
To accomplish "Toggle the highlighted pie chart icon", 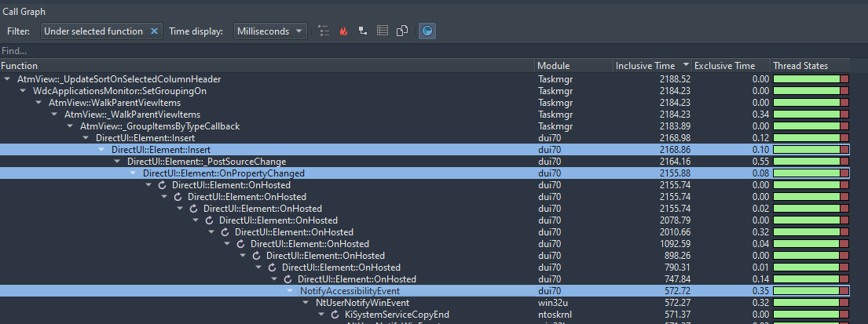I will click(x=427, y=31).
